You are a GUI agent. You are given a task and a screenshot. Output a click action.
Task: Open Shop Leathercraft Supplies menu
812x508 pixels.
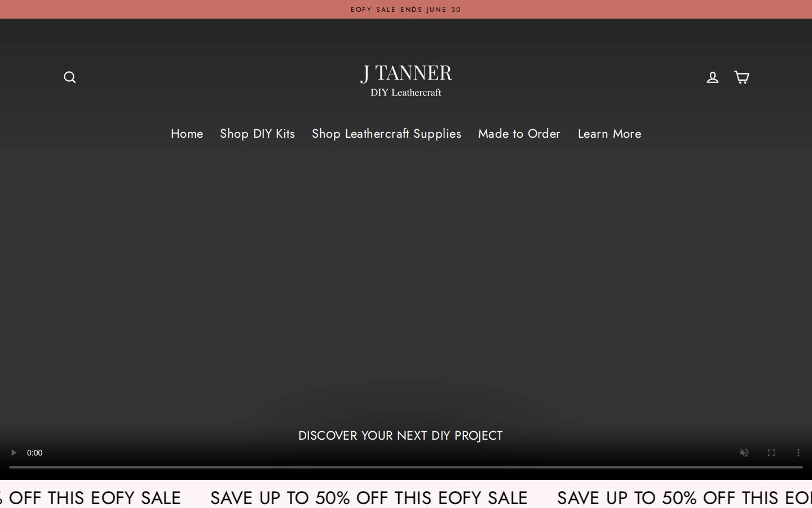click(x=387, y=134)
